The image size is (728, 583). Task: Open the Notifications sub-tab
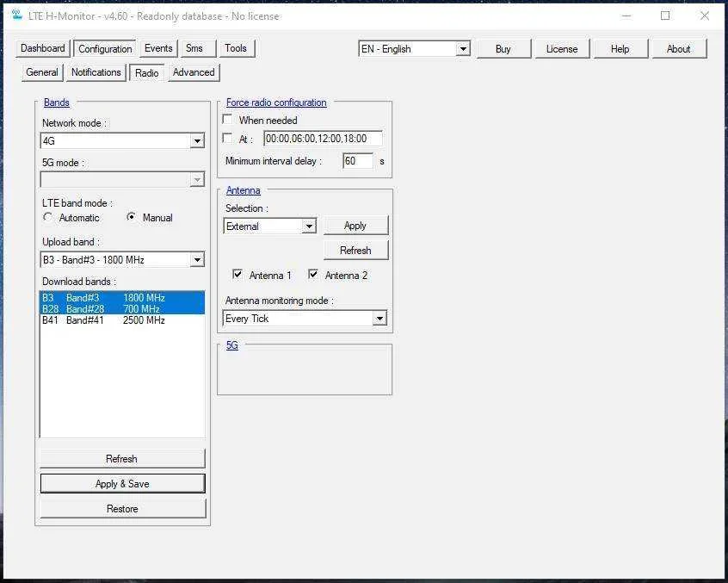96,72
